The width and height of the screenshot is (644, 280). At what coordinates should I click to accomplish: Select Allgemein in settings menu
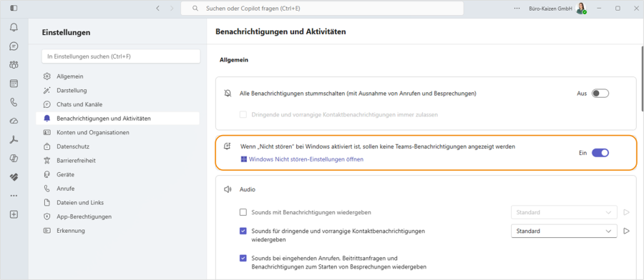coord(117,76)
